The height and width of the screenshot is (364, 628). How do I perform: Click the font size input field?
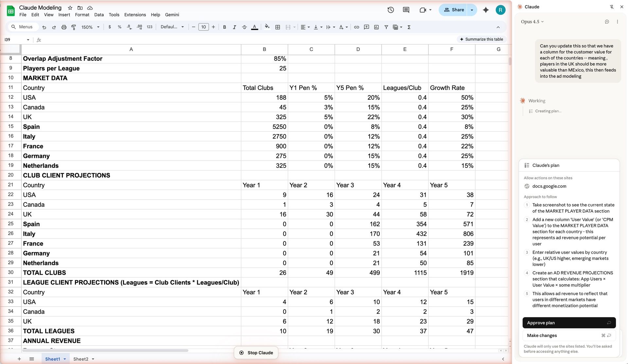203,27
